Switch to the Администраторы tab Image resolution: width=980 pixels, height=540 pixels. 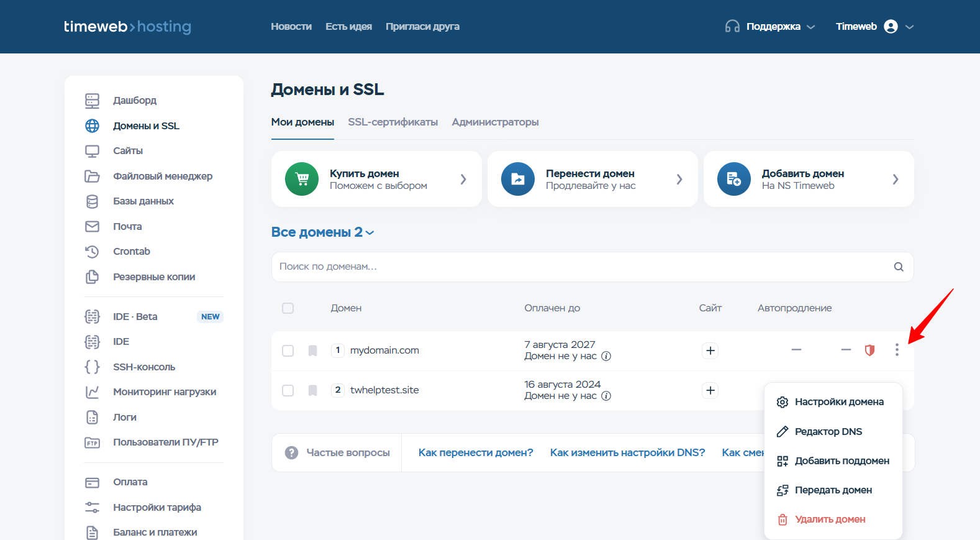coord(495,122)
